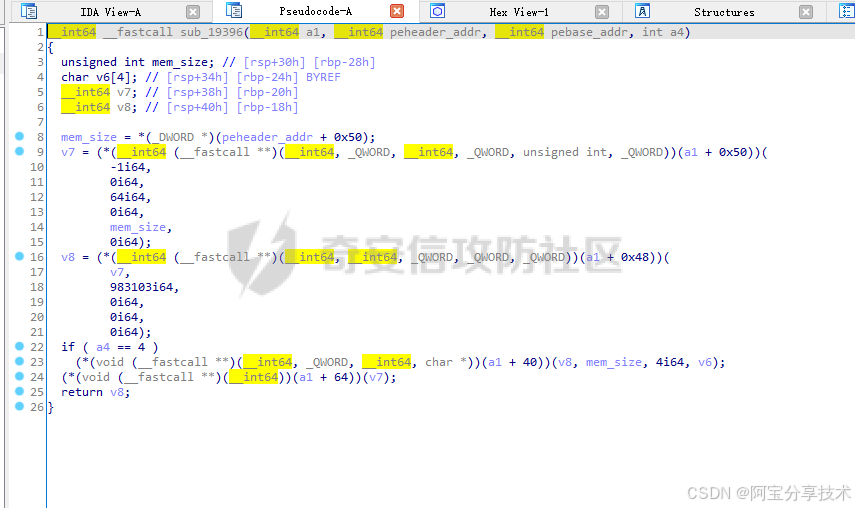855x508 pixels.
Task: Toggle breakpoint dot on line 22
Action: point(20,346)
